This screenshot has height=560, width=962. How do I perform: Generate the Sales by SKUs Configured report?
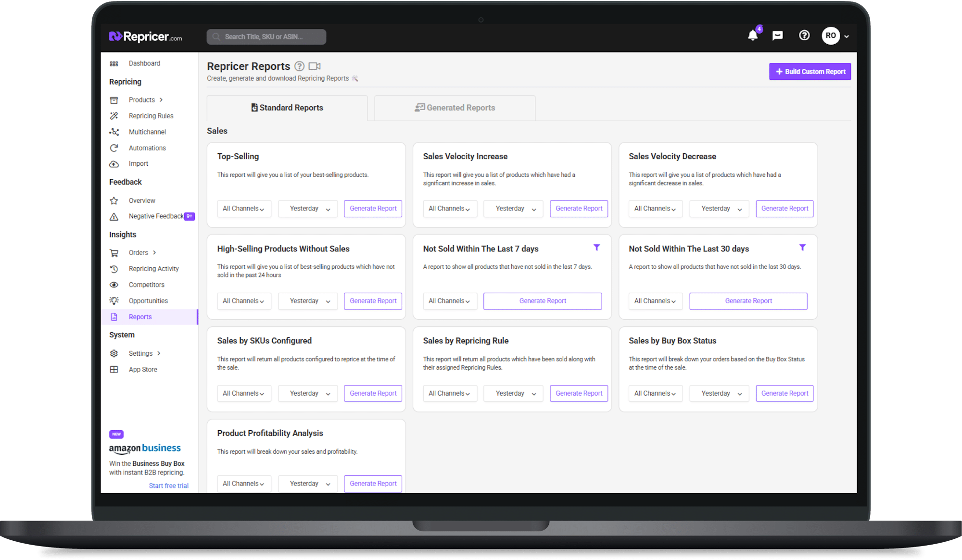click(x=373, y=393)
